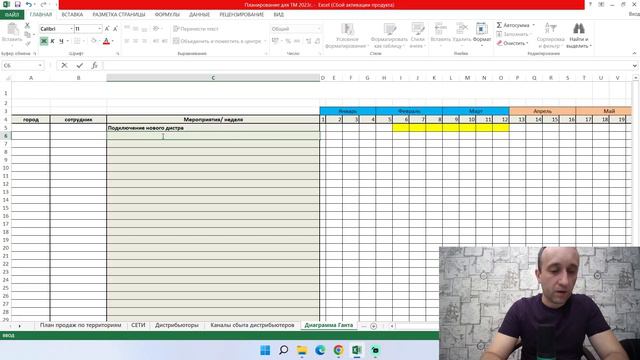Save the workbook using the floppy-disk icon
The height and width of the screenshot is (360, 640).
coord(18,4)
